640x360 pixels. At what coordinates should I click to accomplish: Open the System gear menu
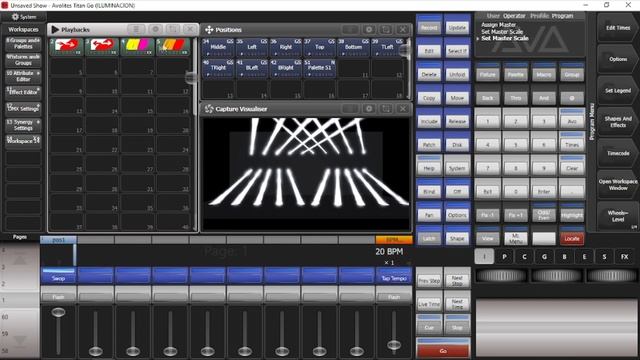tap(23, 17)
